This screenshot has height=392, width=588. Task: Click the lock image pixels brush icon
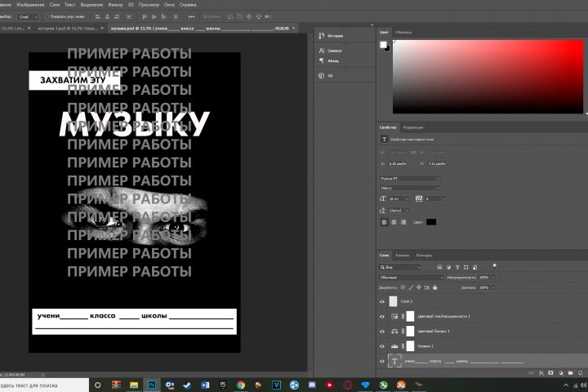[x=411, y=287]
